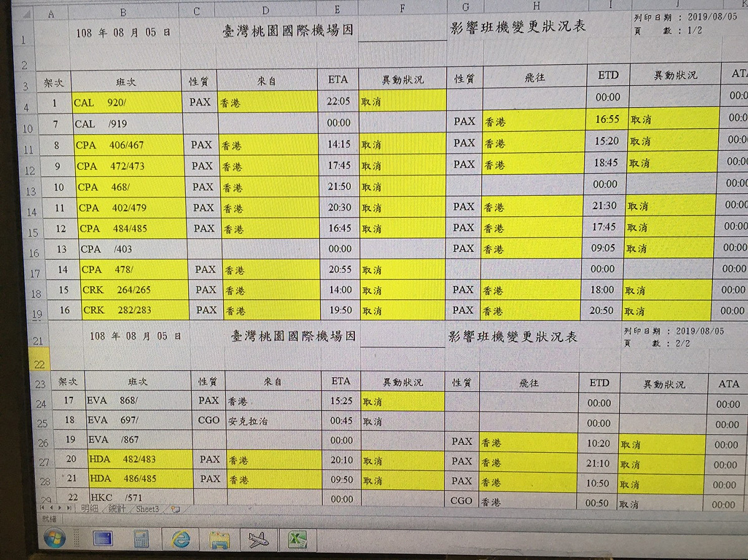748x560 pixels.
Task: Click the blue screen icon in taskbar
Action: [102, 538]
